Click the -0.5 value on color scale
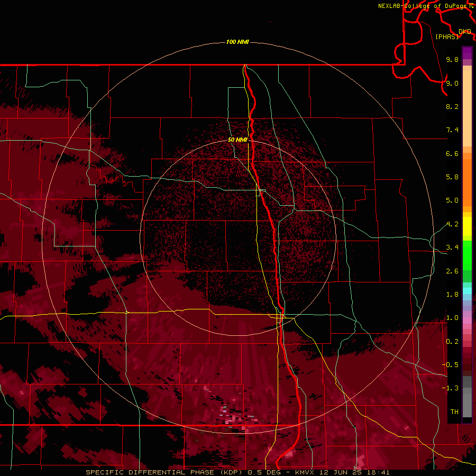The image size is (476, 476). coord(450,365)
